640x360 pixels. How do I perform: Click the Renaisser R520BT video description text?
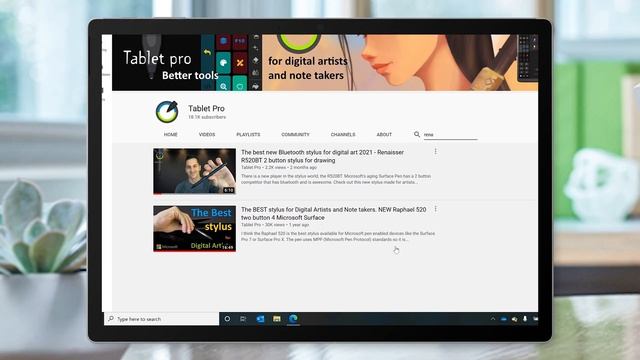click(x=336, y=179)
